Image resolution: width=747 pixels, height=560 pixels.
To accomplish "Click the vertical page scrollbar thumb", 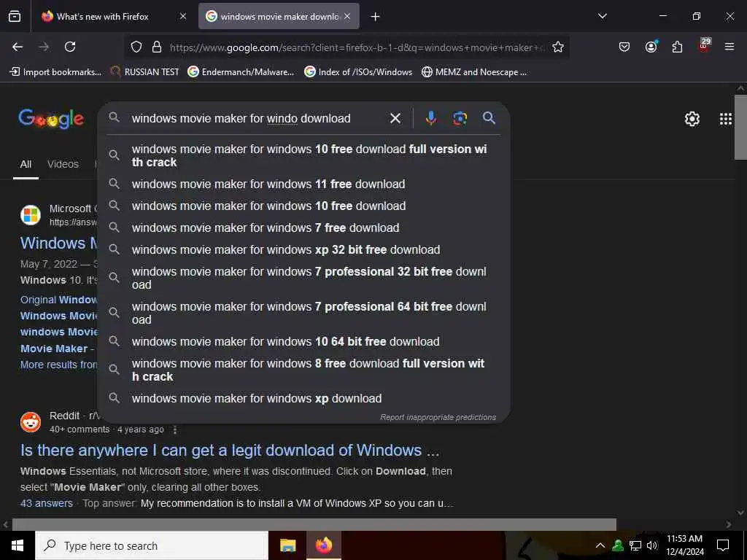I will click(x=740, y=128).
